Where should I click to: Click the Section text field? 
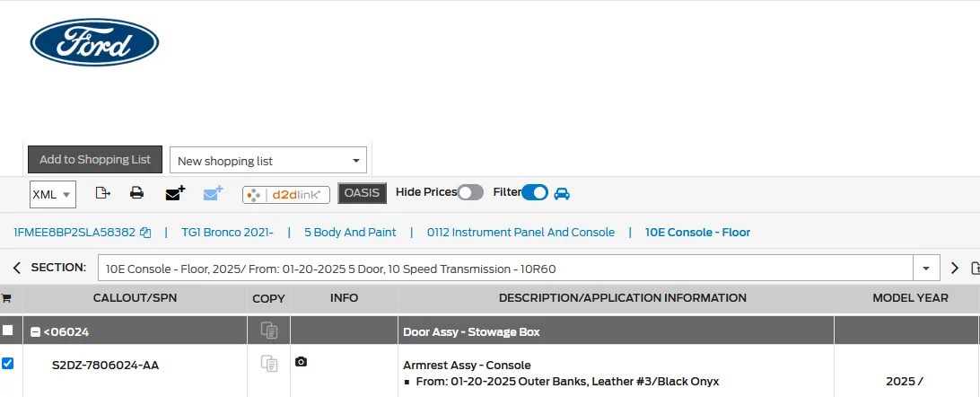[505, 269]
